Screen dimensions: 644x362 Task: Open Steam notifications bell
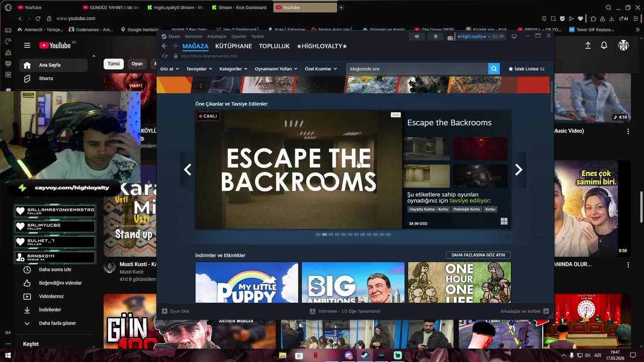click(436, 37)
